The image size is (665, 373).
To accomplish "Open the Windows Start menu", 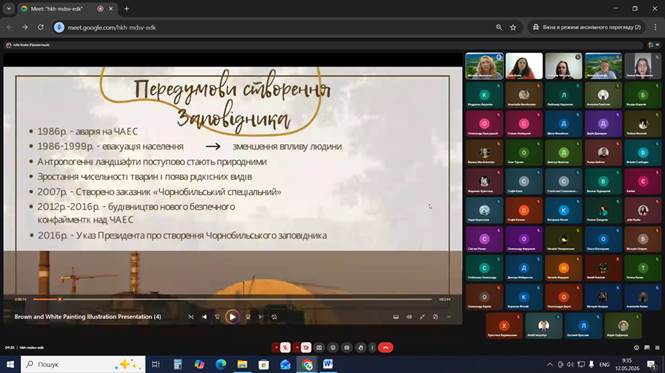I will tap(10, 365).
